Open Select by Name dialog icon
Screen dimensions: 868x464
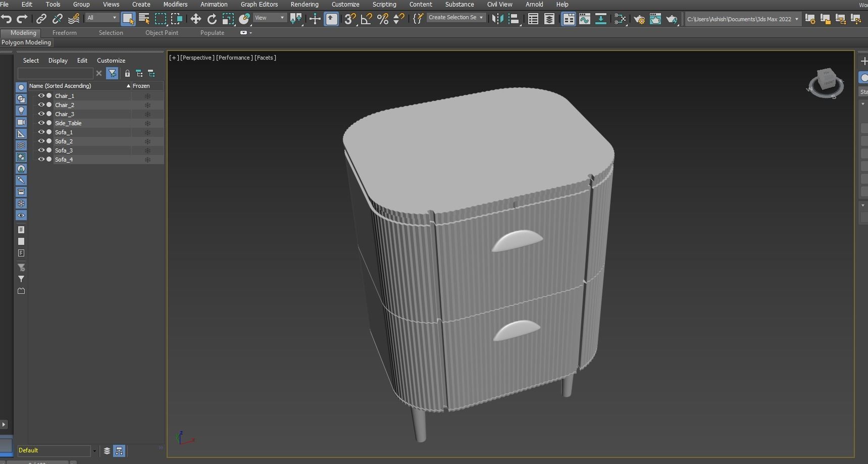tap(144, 19)
